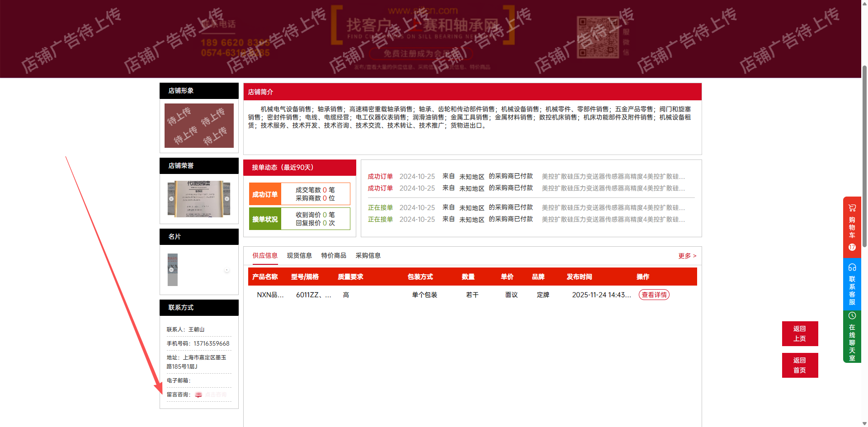Switch to the 现货信息 tab
The height and width of the screenshot is (427, 868).
[x=299, y=256]
